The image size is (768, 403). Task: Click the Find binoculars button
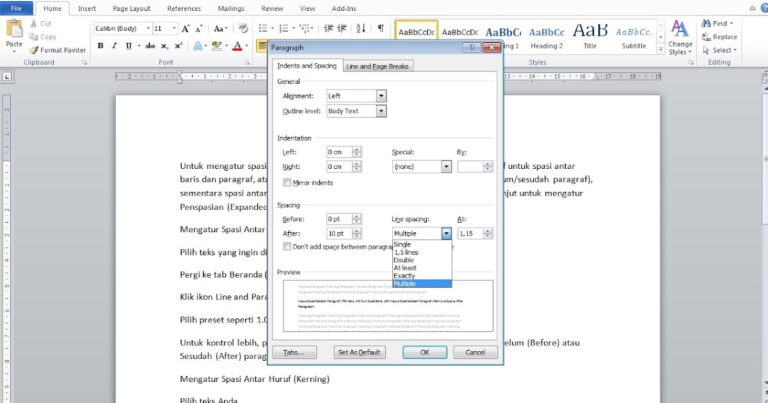pyautogui.click(x=718, y=24)
